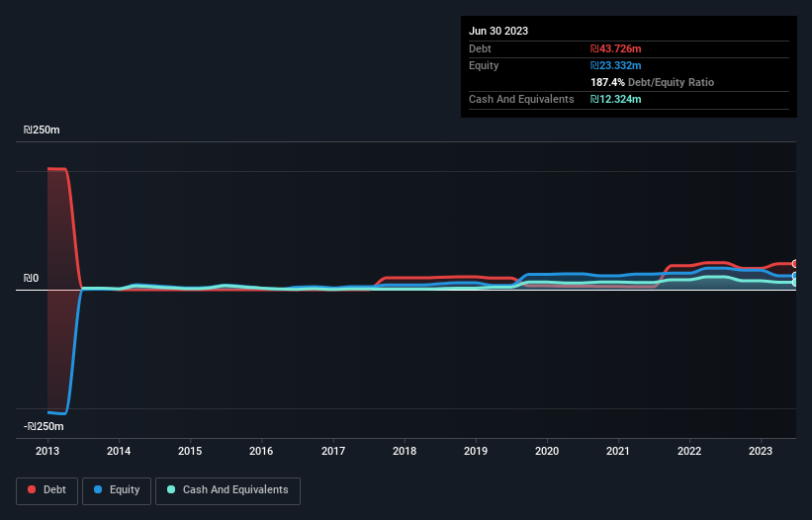
Task: Toggle the Debt series legend button
Action: coord(46,490)
